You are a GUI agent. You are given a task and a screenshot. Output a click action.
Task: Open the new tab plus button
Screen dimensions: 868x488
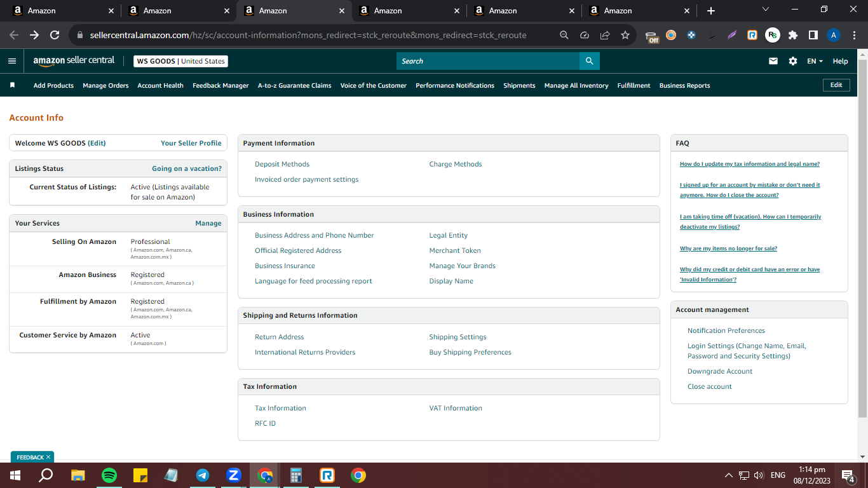pyautogui.click(x=711, y=11)
